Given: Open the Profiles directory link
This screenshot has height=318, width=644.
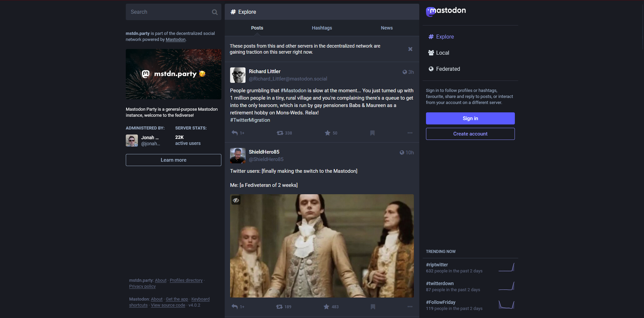Looking at the screenshot, I should point(186,280).
